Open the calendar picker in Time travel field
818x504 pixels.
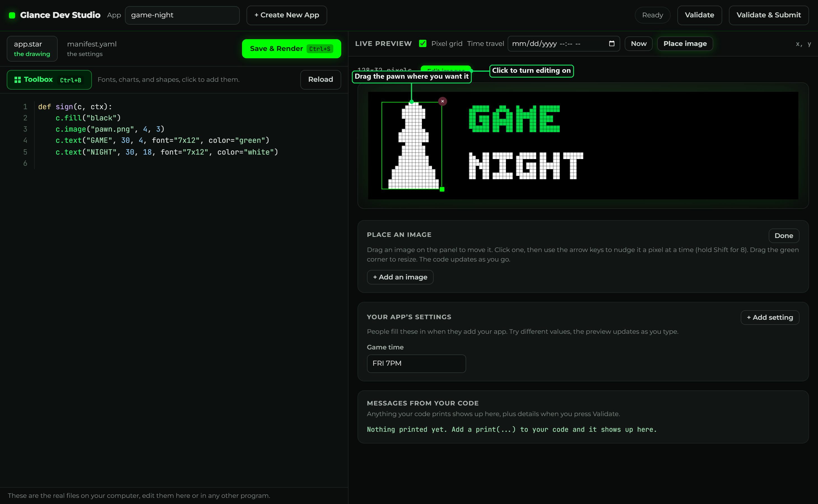click(x=612, y=44)
